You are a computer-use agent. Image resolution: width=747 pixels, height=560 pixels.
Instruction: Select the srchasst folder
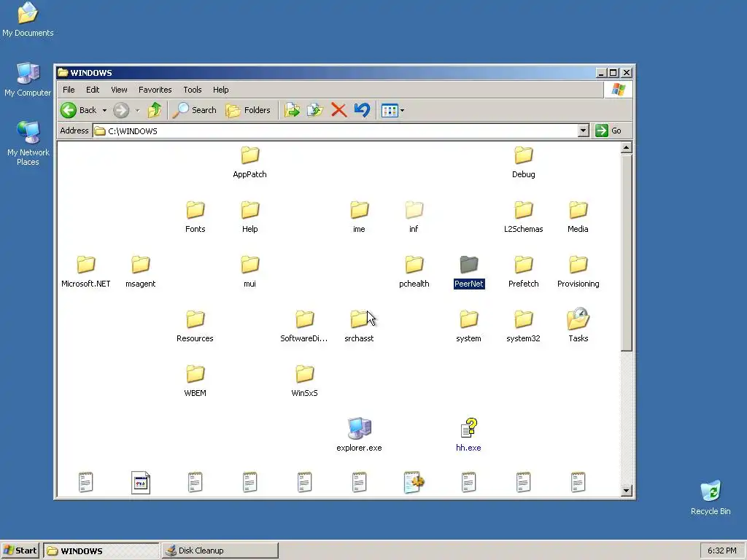coord(359,326)
